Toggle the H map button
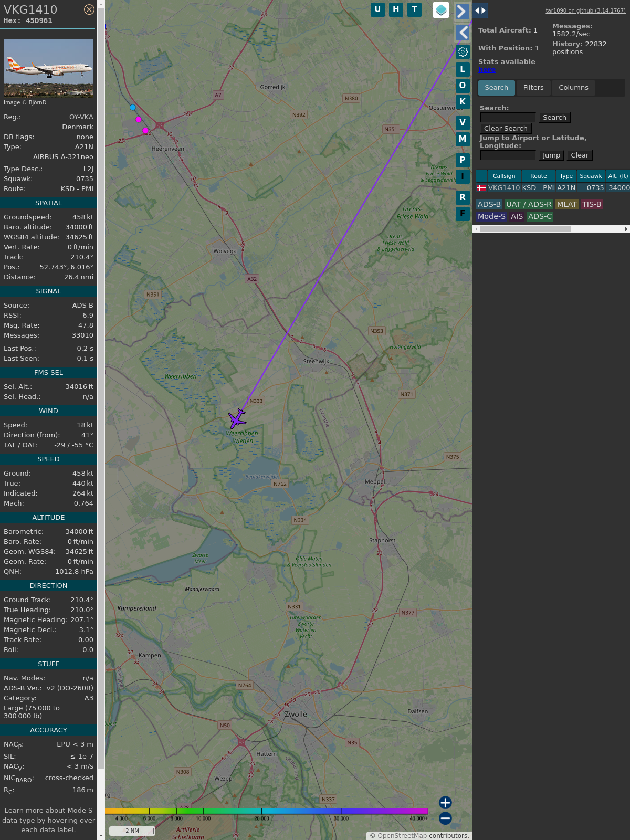Viewport: 630px width, 840px height. click(x=396, y=9)
